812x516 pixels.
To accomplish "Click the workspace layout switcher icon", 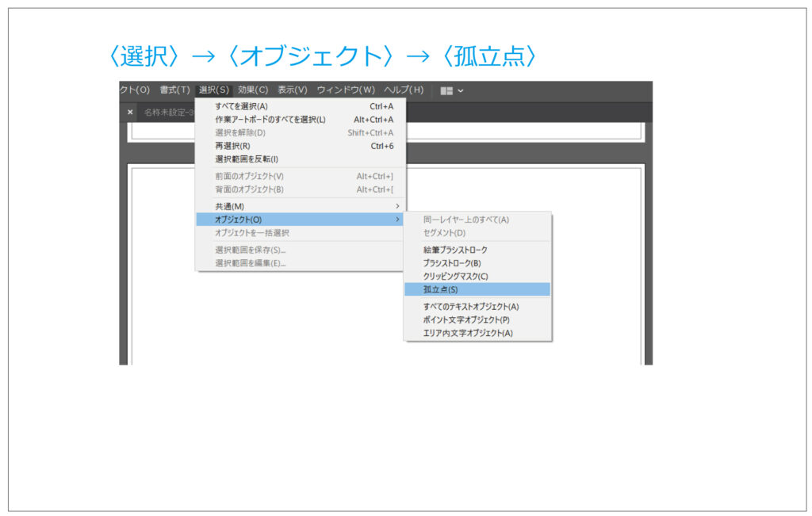I will 446,91.
